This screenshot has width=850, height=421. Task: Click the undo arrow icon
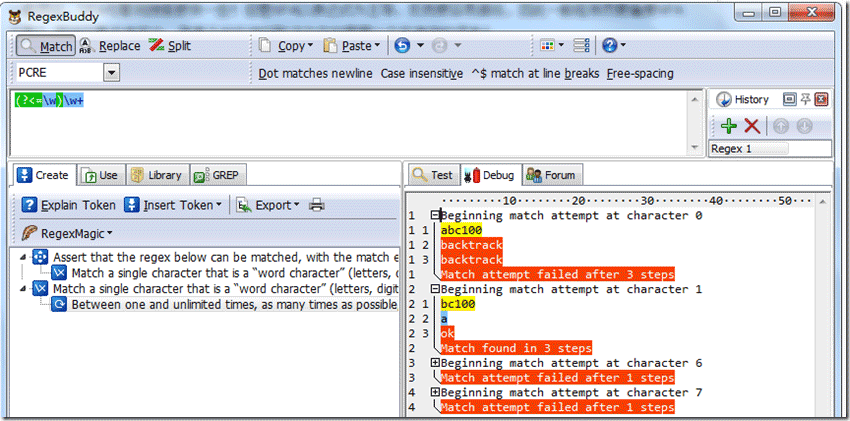click(x=402, y=46)
